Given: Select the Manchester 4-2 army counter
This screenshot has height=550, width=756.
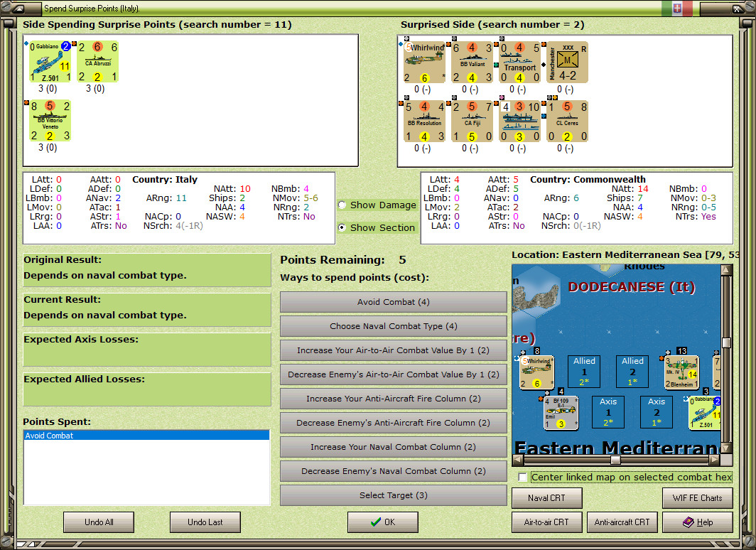Looking at the screenshot, I should click(x=568, y=63).
